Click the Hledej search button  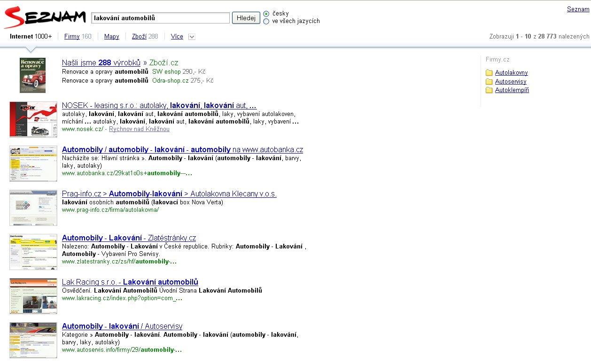pos(246,18)
